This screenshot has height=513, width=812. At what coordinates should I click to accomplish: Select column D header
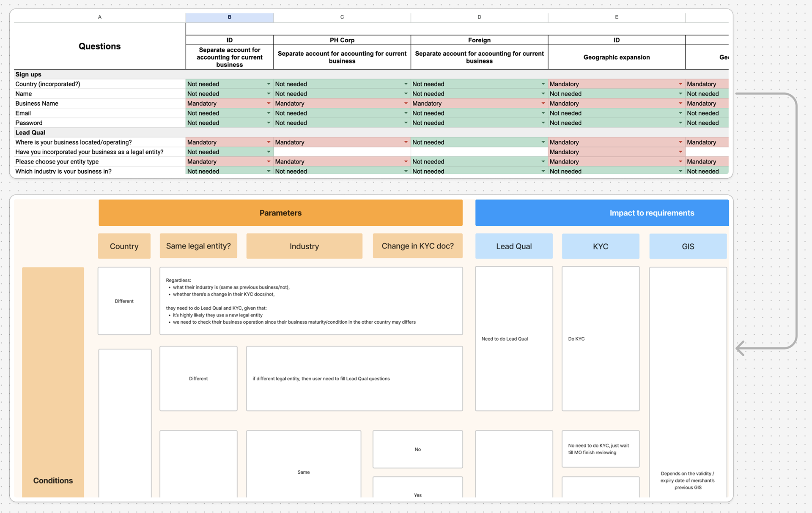point(479,17)
